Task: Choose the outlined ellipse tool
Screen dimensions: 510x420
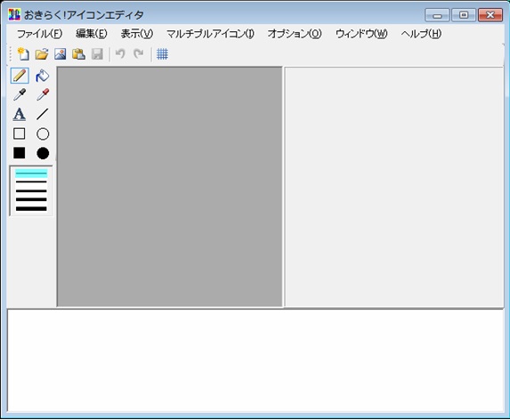Action: tap(43, 133)
